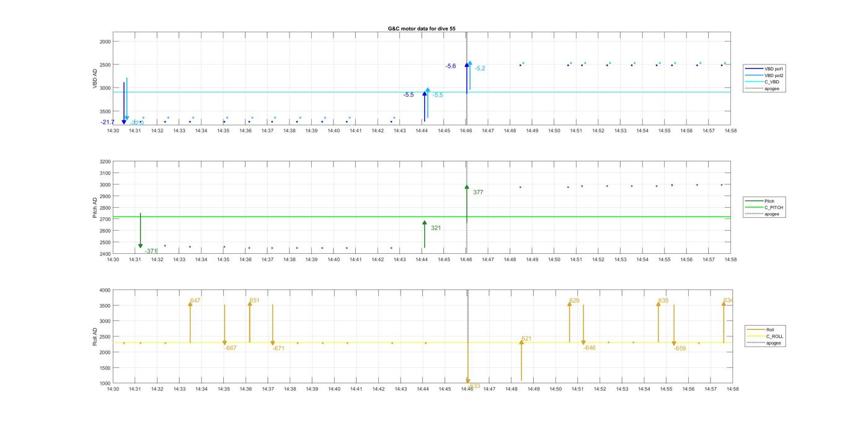Click the "Pitch AD" y-axis label
Image resolution: width=868 pixels, height=430 pixels.
tap(95, 208)
